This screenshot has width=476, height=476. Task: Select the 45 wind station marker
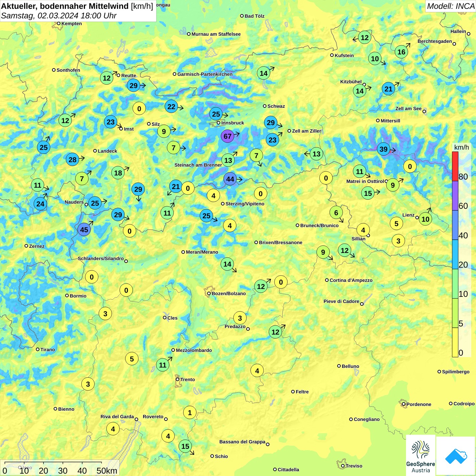click(x=84, y=230)
